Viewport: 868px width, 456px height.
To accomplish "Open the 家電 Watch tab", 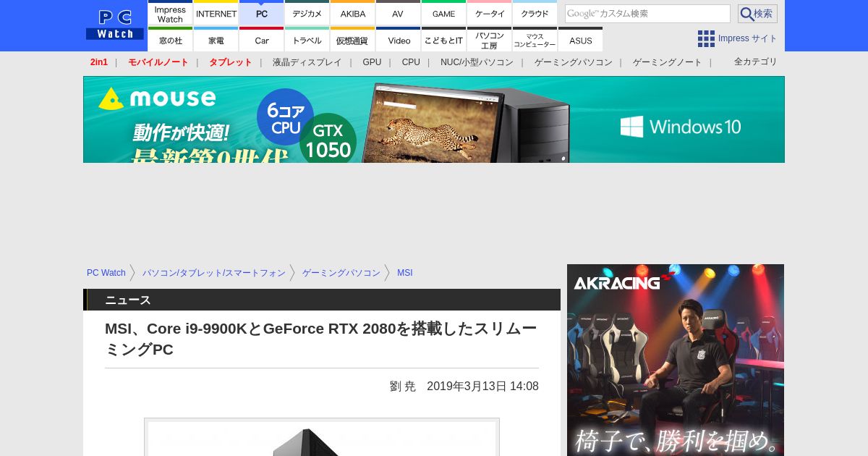I will (x=216, y=39).
